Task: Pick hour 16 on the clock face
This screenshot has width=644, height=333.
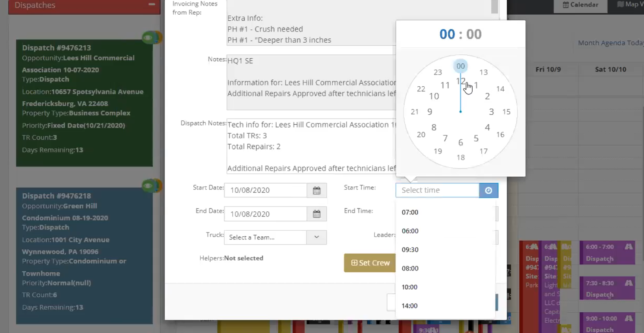Action: pyautogui.click(x=500, y=135)
